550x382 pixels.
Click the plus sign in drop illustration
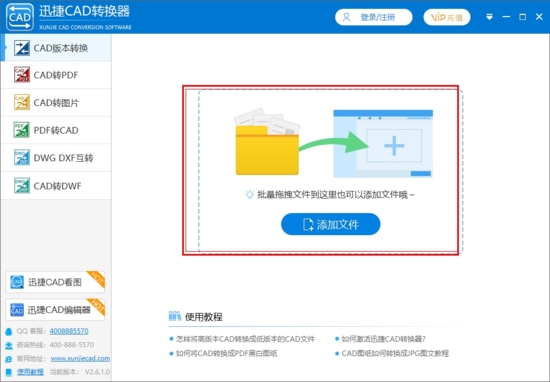(394, 145)
